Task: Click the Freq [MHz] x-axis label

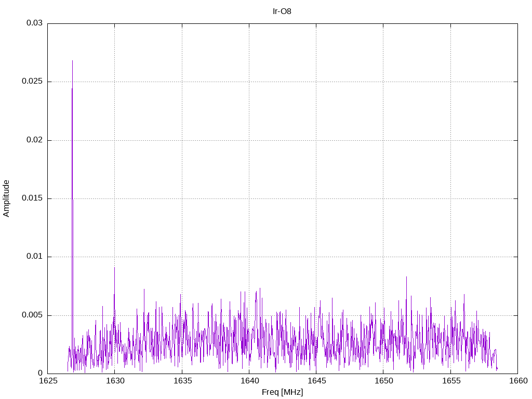Action: click(x=282, y=392)
